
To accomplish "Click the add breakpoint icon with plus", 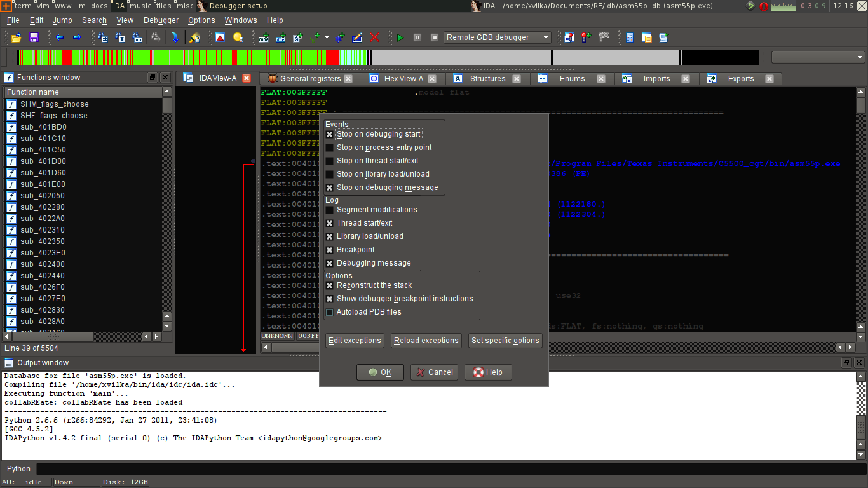I will (x=587, y=37).
